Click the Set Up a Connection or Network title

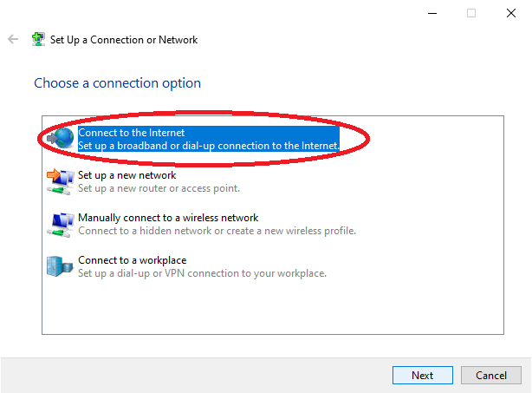124,40
